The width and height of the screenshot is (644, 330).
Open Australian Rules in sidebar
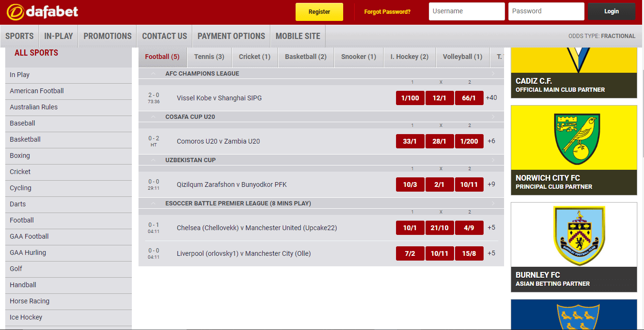click(69, 107)
